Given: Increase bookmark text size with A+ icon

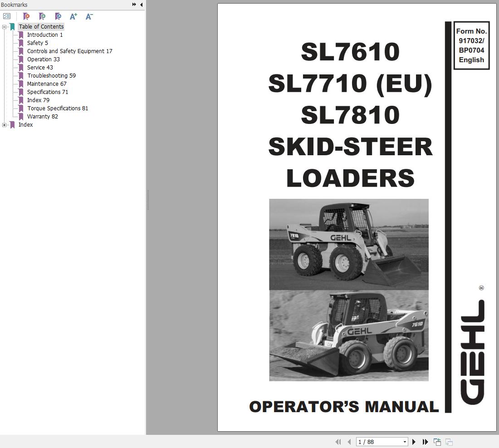Looking at the screenshot, I should (x=73, y=16).
